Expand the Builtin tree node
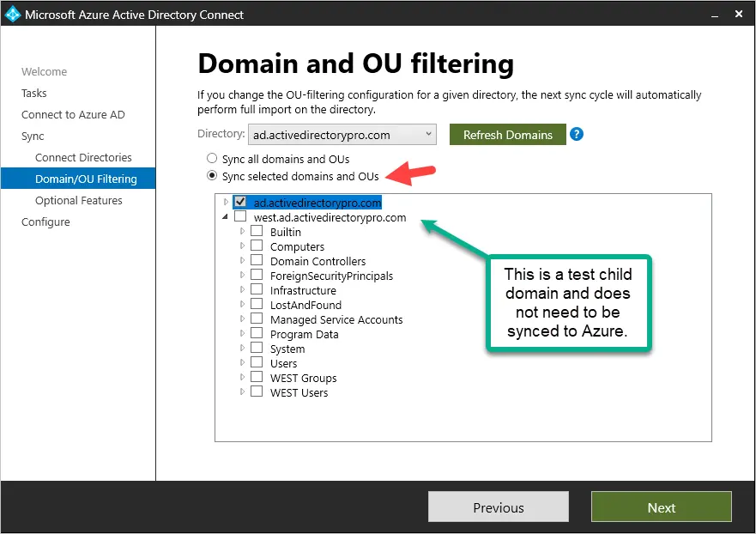This screenshot has width=756, height=534. pos(242,231)
